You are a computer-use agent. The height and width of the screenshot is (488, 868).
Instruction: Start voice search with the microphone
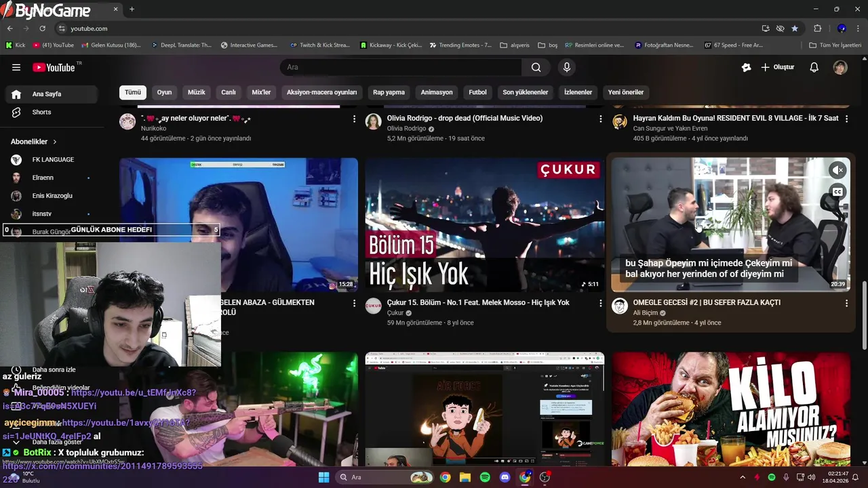point(567,67)
